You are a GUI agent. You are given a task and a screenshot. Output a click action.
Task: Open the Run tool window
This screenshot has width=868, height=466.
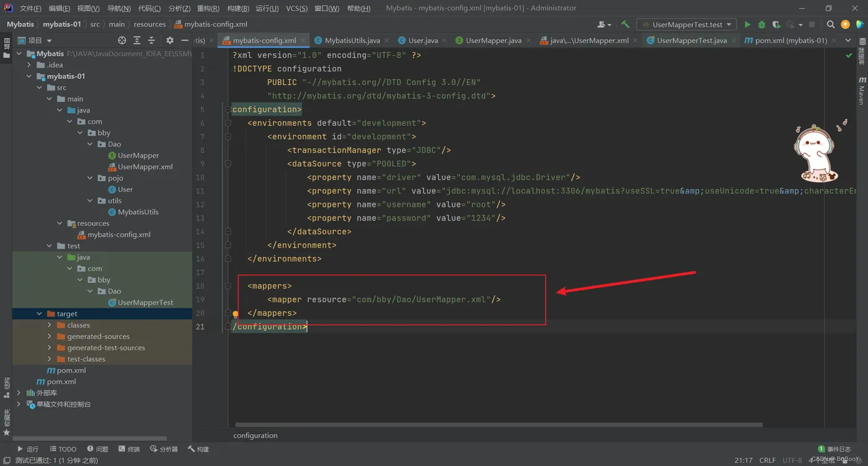coord(28,449)
